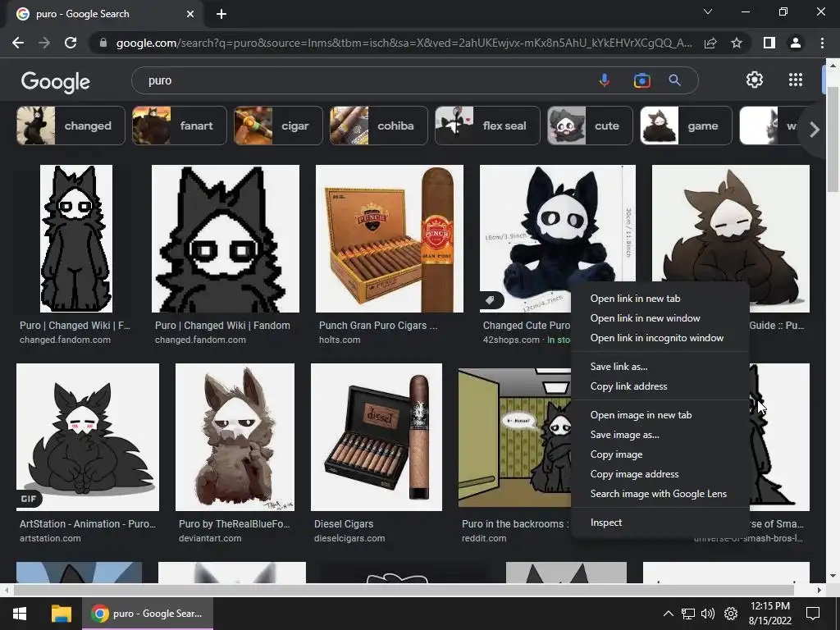840x630 pixels.
Task: Filter results with the 'flex seal' chip
Action: pyautogui.click(x=487, y=126)
